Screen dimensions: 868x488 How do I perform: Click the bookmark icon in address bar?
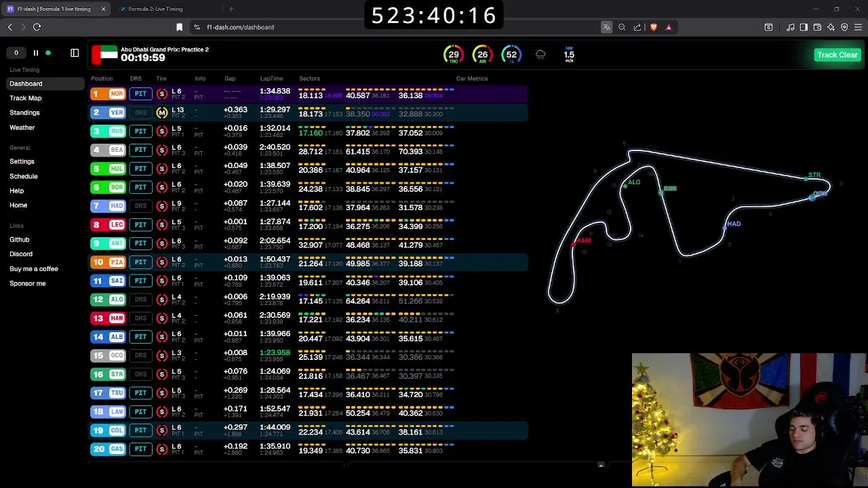(179, 27)
